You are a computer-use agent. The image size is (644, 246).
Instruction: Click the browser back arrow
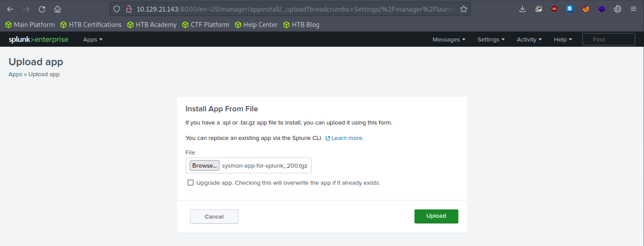pos(10,9)
